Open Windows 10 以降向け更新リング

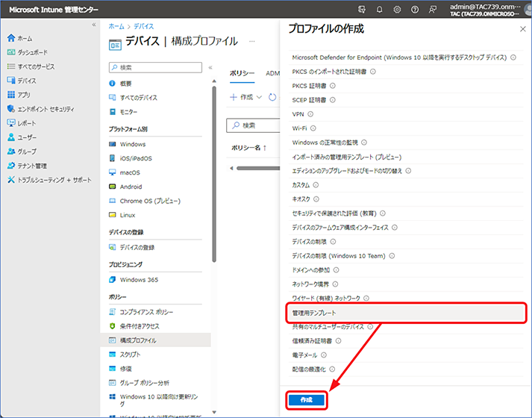pos(154,399)
